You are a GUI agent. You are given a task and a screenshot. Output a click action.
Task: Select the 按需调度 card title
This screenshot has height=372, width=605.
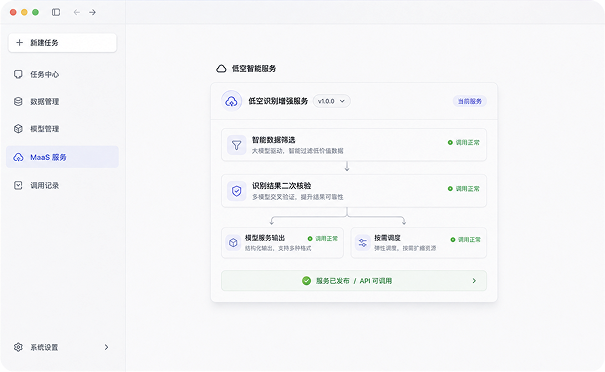[x=387, y=238]
